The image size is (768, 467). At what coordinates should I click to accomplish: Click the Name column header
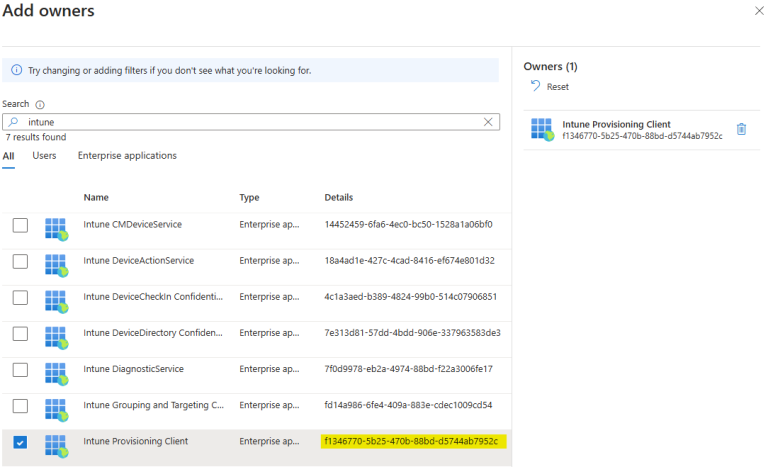pos(96,197)
